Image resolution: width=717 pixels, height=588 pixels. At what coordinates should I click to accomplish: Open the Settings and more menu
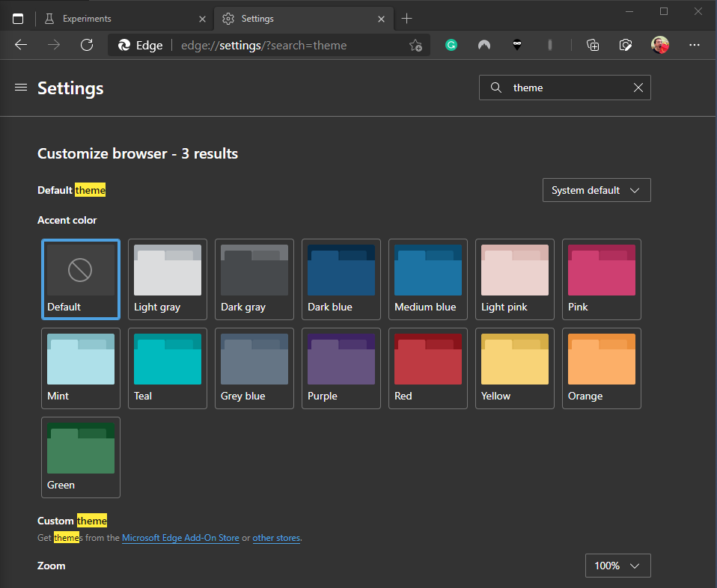(x=695, y=45)
